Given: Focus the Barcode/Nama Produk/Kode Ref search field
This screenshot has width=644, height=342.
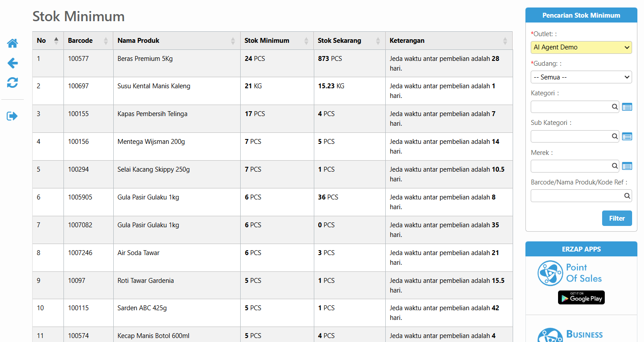Looking at the screenshot, I should 577,196.
